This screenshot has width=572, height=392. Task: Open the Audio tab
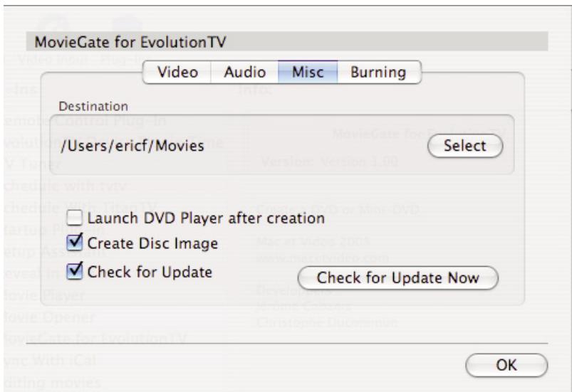245,72
